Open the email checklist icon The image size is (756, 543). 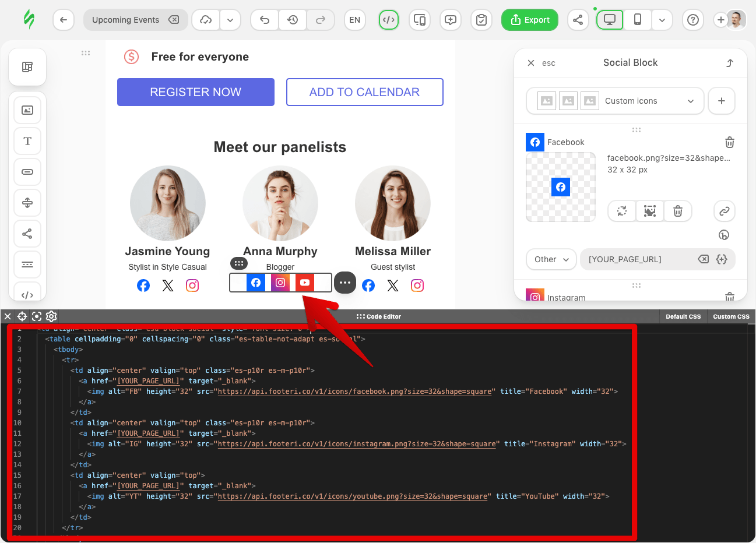tap(481, 20)
